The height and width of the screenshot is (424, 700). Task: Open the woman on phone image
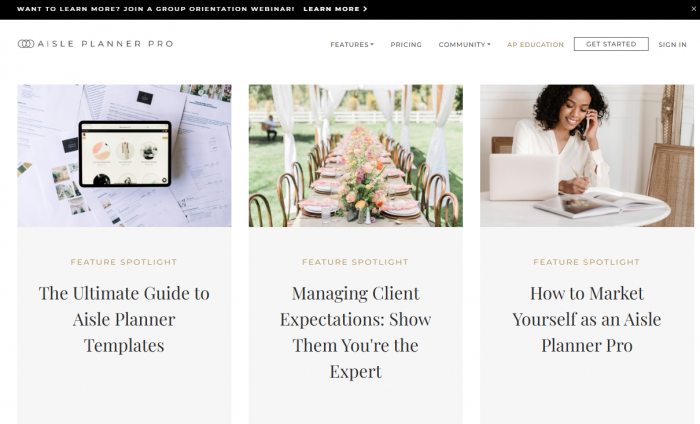coord(587,156)
